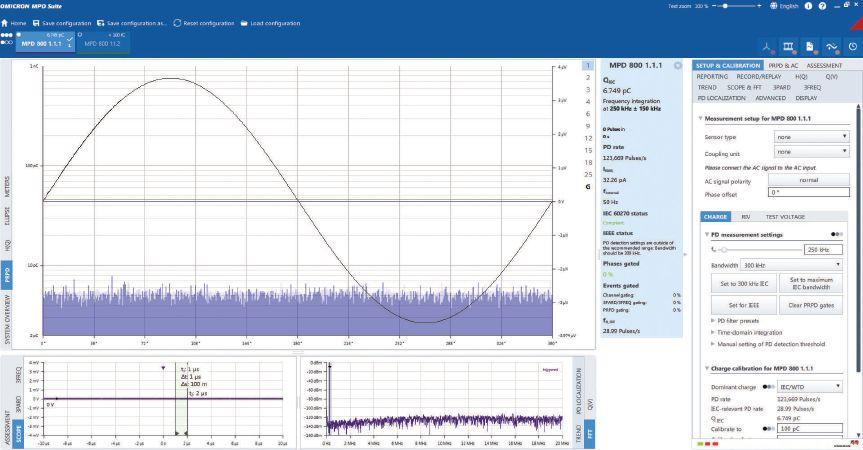
Task: Switch to the PRPD & AC tab
Action: pos(783,65)
